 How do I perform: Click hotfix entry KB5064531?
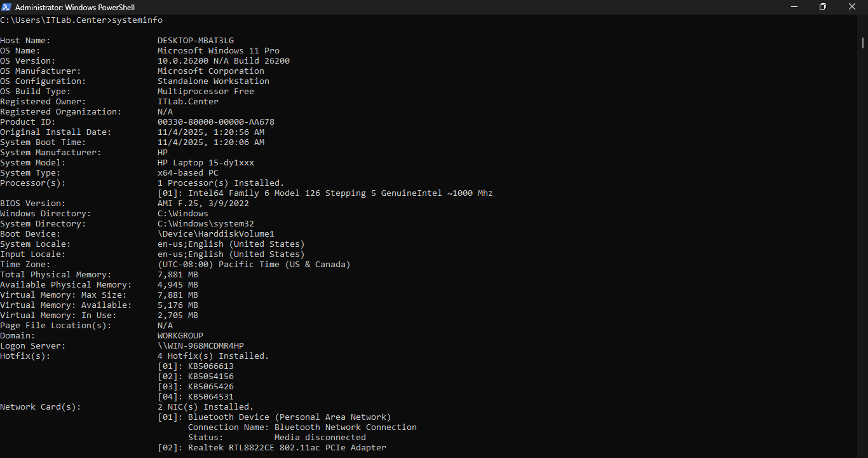coord(210,397)
